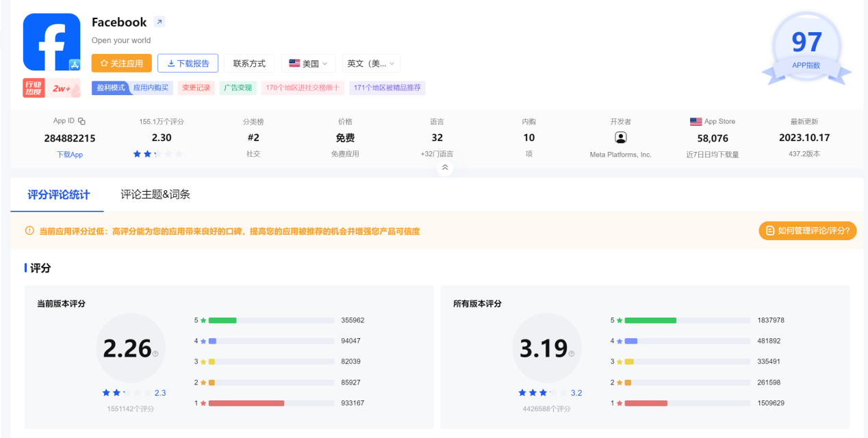This screenshot has width=868, height=438.
Task: Click the developer avatar under 开发者
Action: (x=620, y=137)
